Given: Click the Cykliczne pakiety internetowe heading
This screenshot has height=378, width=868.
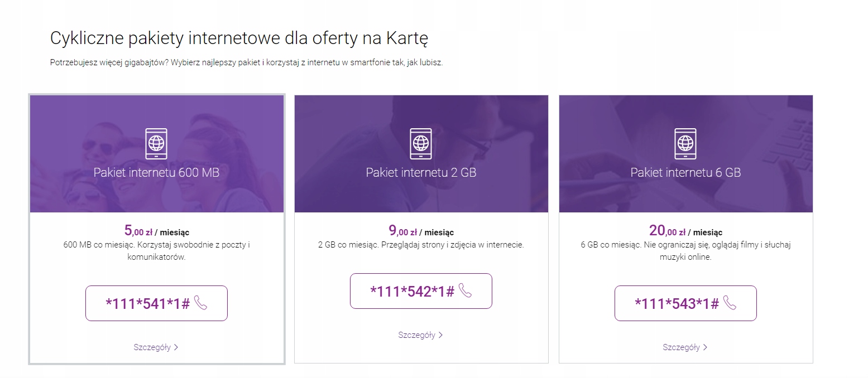Looking at the screenshot, I should [239, 38].
